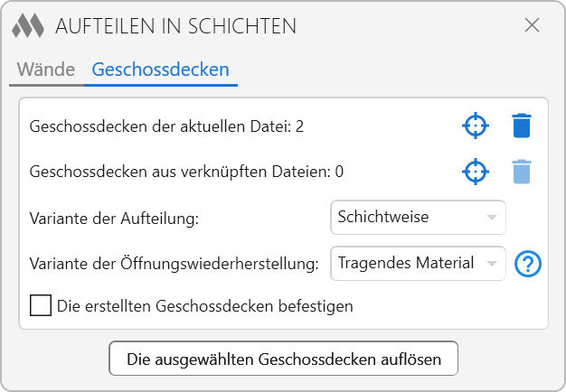The width and height of the screenshot is (566, 392).
Task: Click the 'Die erstellten Geschossdecken befestigen' label
Action: tap(204, 306)
